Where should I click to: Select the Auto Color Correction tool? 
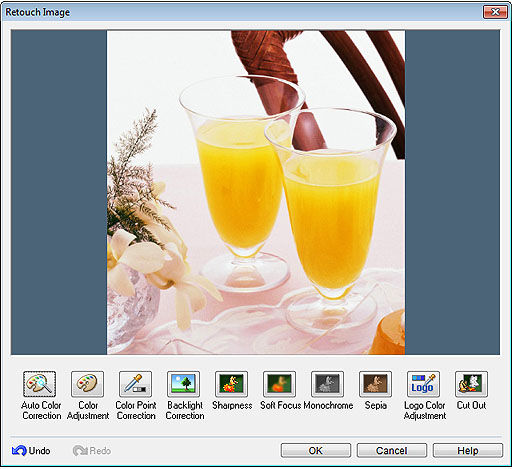39,384
